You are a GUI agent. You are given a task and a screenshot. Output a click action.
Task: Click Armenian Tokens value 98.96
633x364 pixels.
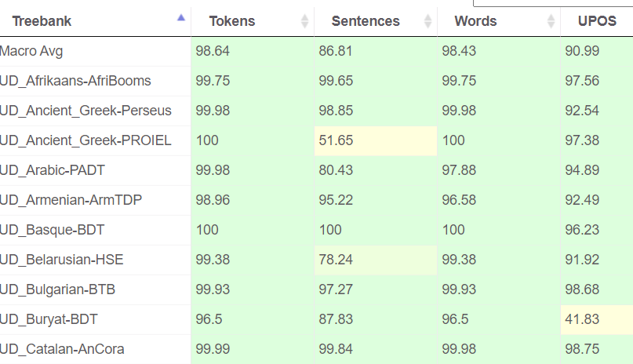(x=213, y=200)
